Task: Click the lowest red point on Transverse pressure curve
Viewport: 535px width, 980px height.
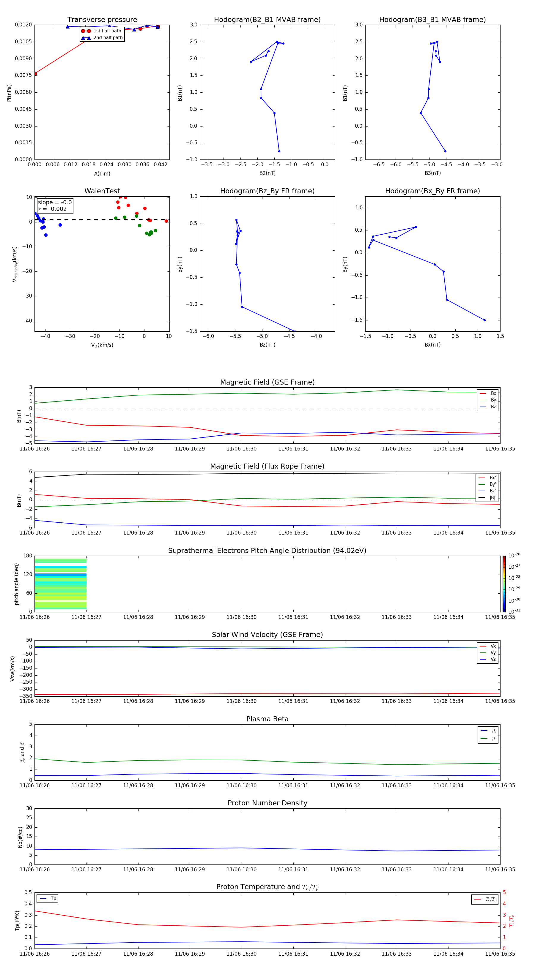Action: 35,73
